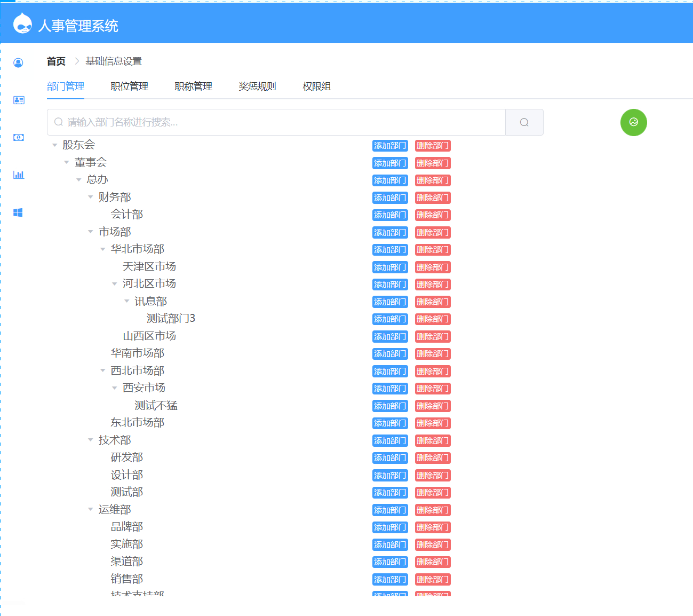The width and height of the screenshot is (693, 616).
Task: Select the 测试部门3 tree row
Action: 171,319
